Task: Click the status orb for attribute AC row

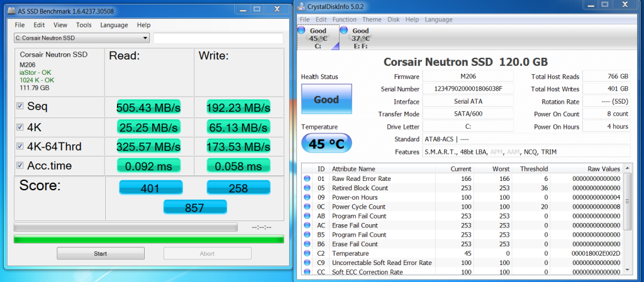Action: (307, 225)
